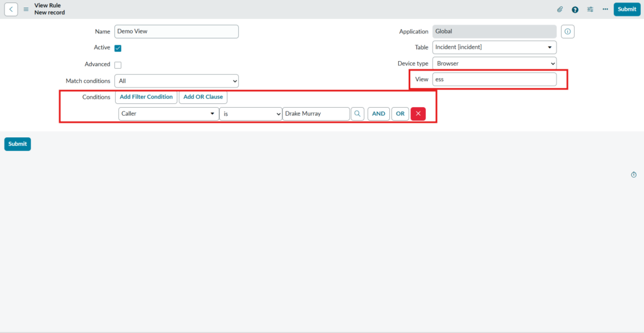
Task: Go back using the header arrow
Action: point(11,9)
